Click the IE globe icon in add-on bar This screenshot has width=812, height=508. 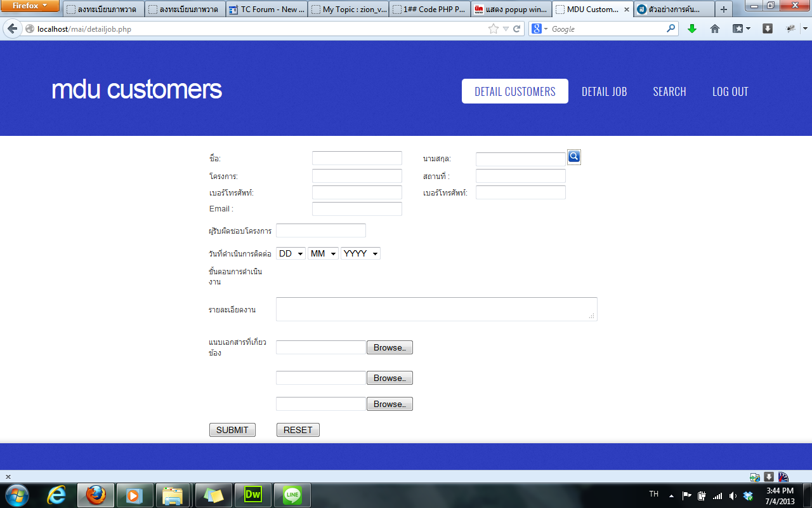click(755, 477)
